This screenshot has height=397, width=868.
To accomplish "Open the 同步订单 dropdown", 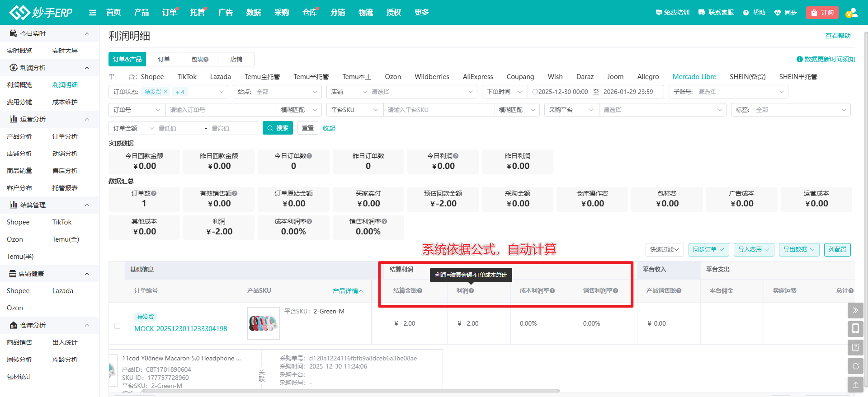I will click(708, 250).
